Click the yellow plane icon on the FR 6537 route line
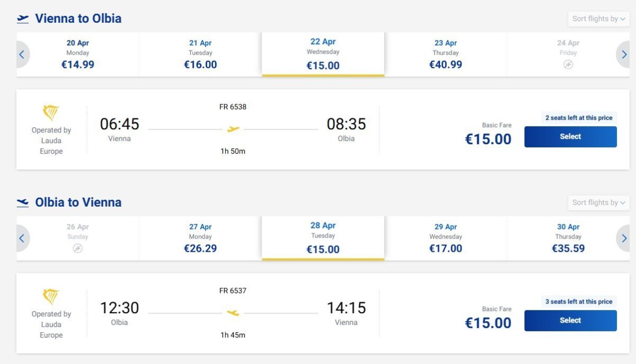636x364 pixels. pyautogui.click(x=233, y=313)
